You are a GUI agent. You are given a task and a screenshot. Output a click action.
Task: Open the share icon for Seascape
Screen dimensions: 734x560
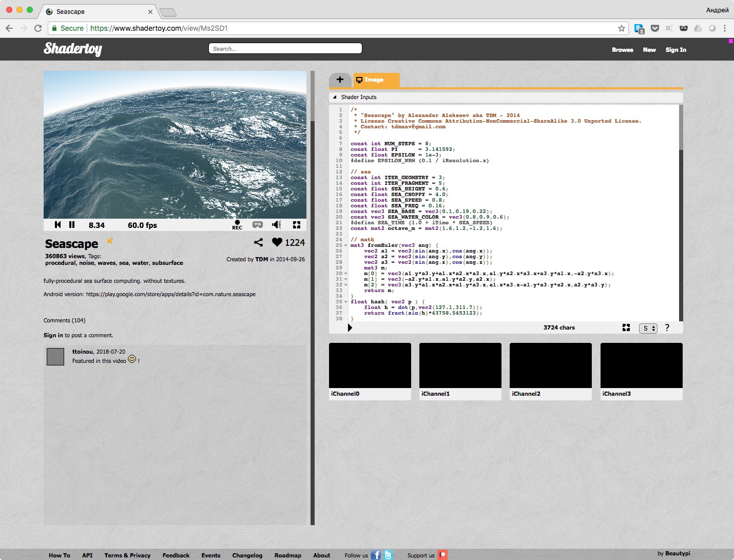(x=258, y=242)
